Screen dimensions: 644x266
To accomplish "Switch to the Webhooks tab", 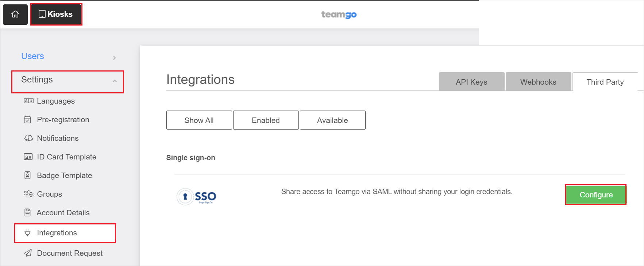I will point(538,82).
